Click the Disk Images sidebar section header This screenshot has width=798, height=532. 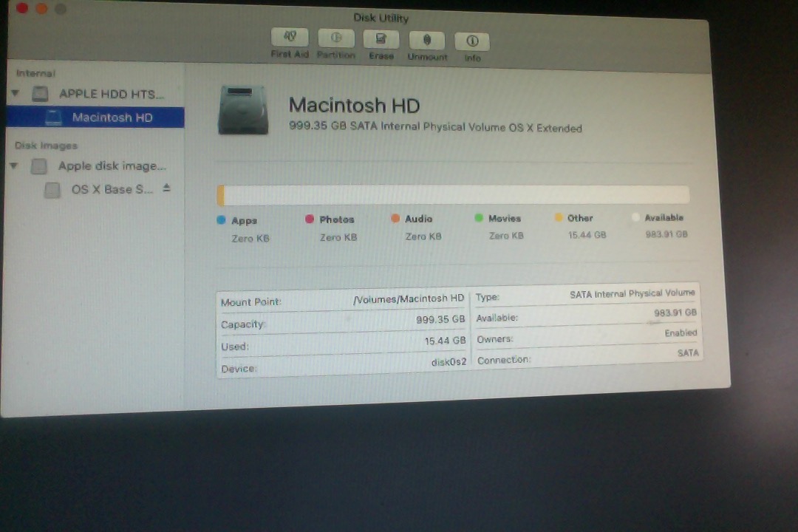click(x=46, y=146)
